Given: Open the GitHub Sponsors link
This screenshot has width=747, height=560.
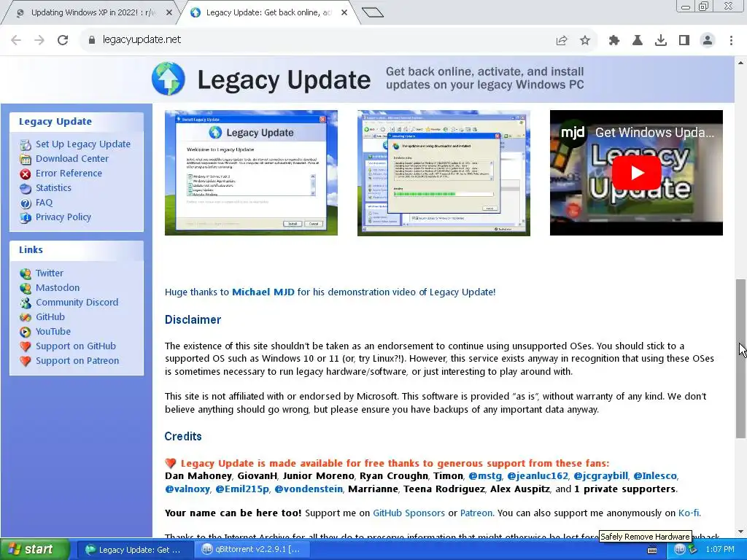Looking at the screenshot, I should click(x=409, y=513).
